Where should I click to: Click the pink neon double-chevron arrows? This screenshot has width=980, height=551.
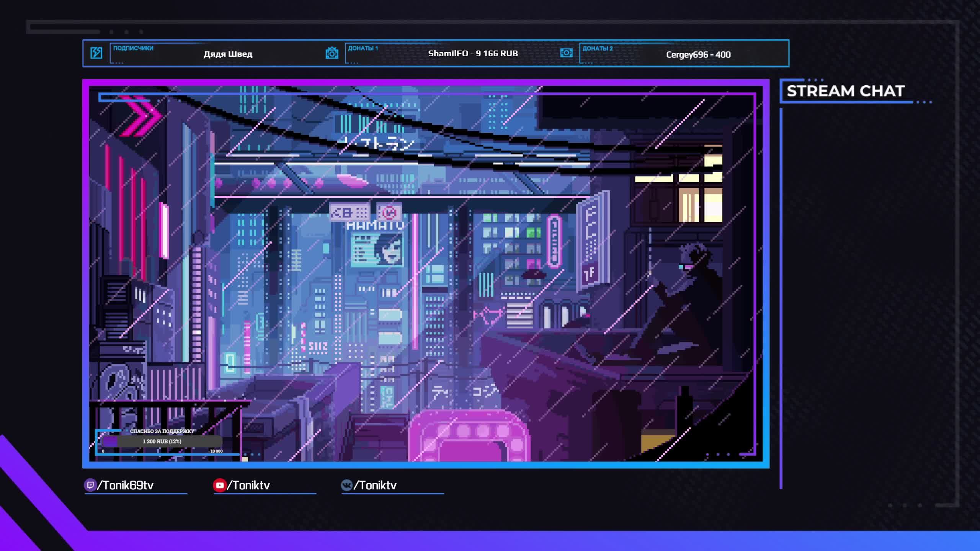[x=142, y=115]
